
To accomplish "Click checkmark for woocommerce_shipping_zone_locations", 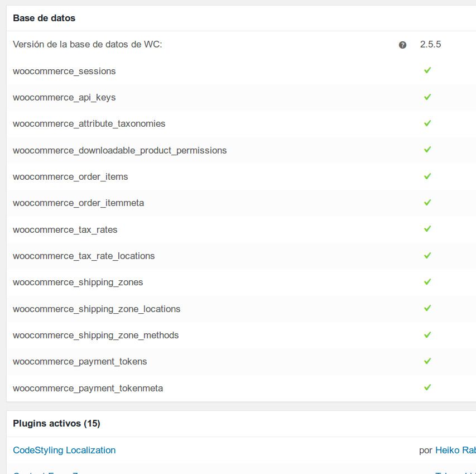I will click(427, 308).
